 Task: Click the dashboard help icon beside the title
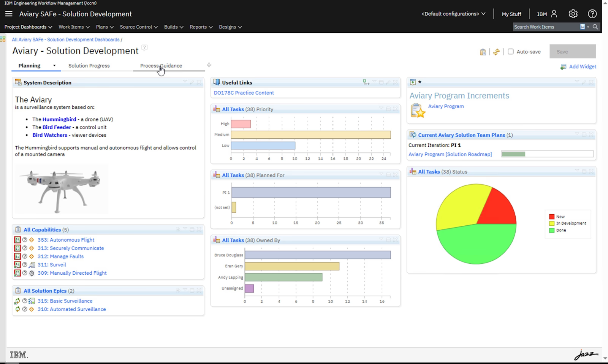[144, 47]
